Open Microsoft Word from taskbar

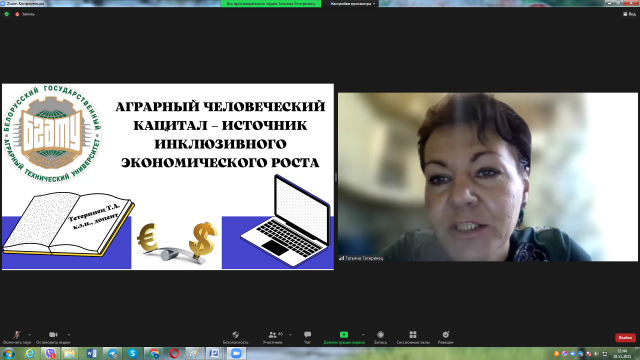[x=91, y=353]
